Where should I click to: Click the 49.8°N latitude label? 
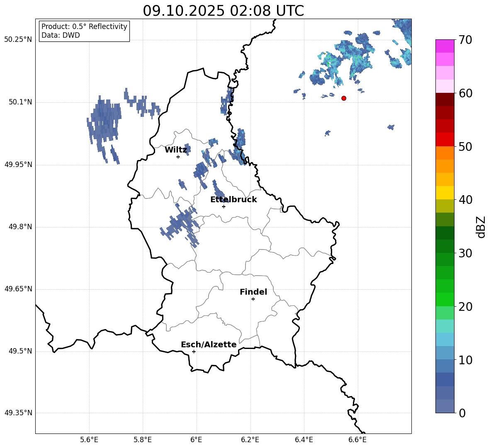pos(20,227)
